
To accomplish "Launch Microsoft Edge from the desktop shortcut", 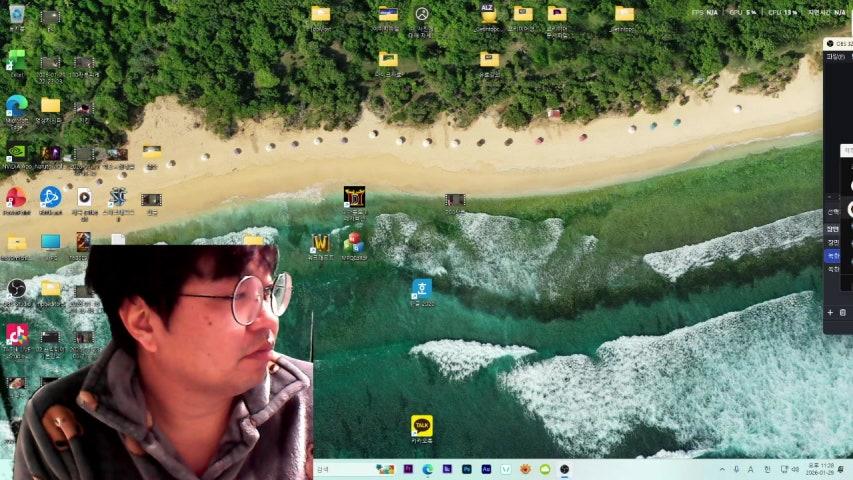I will [17, 105].
